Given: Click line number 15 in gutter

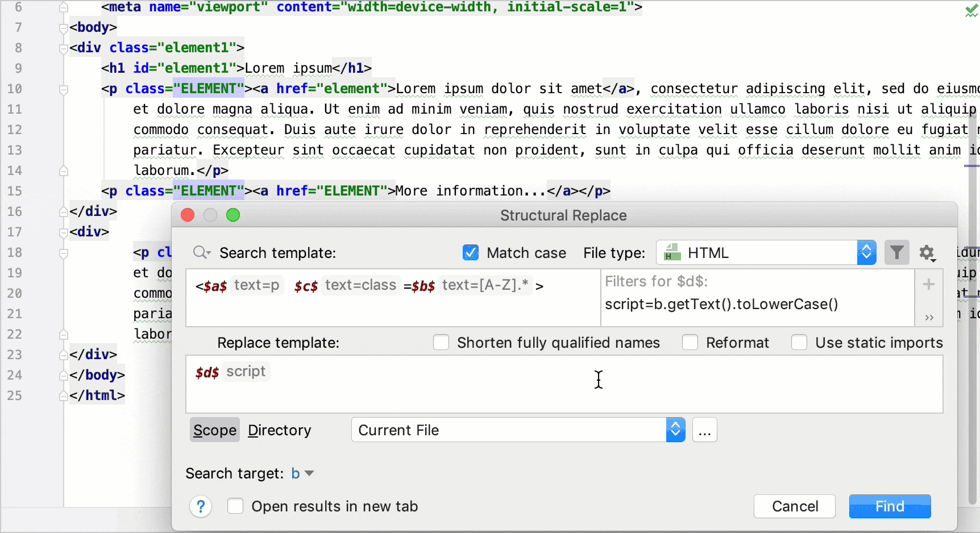Looking at the screenshot, I should 15,191.
